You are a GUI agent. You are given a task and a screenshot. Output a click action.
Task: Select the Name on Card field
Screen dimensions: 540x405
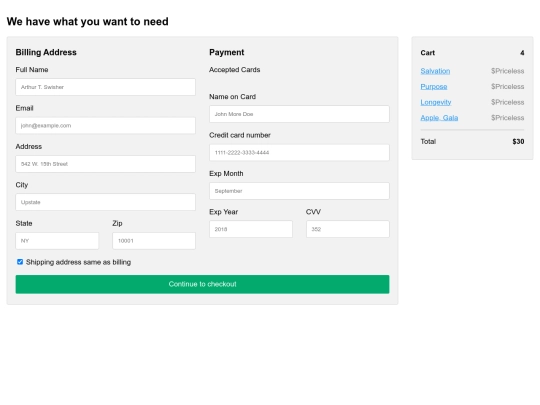(299, 114)
